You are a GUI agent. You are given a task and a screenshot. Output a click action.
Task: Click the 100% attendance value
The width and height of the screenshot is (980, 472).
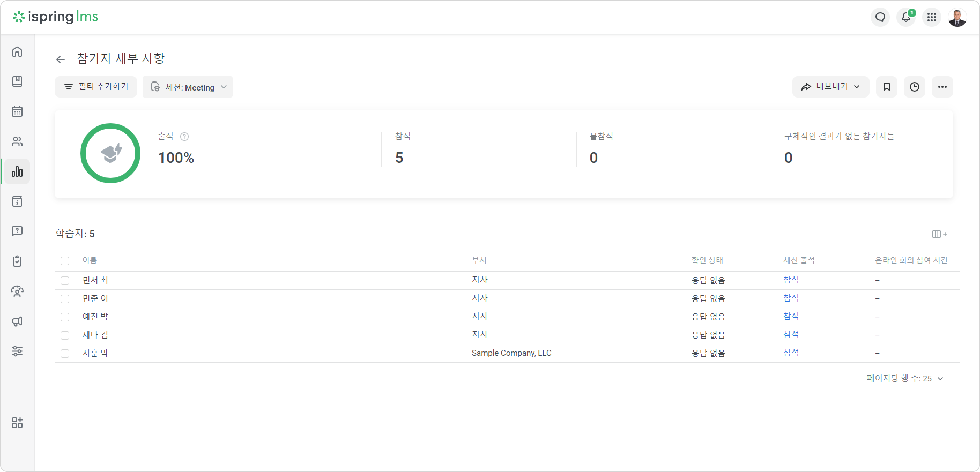(176, 158)
